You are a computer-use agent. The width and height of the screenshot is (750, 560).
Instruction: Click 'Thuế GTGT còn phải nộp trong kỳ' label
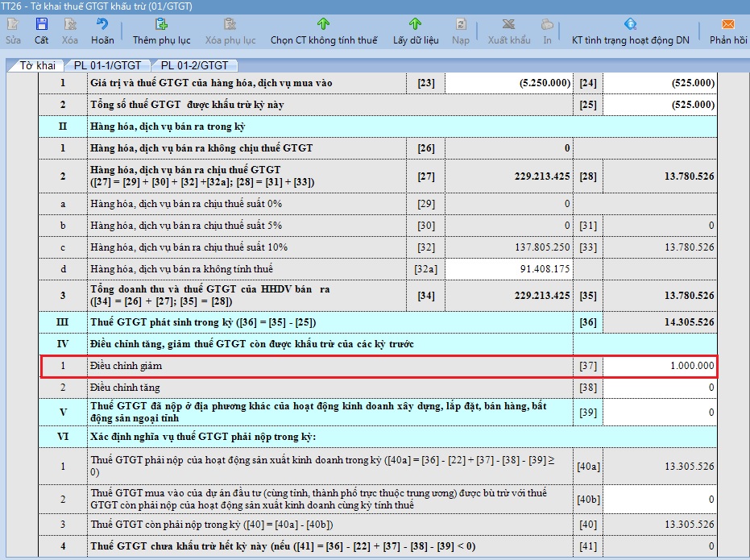212,525
